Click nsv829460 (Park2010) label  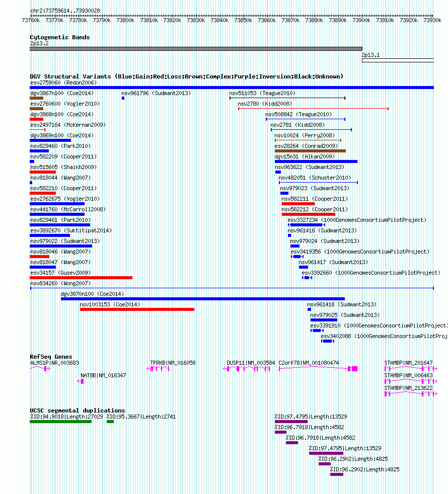tap(60, 146)
